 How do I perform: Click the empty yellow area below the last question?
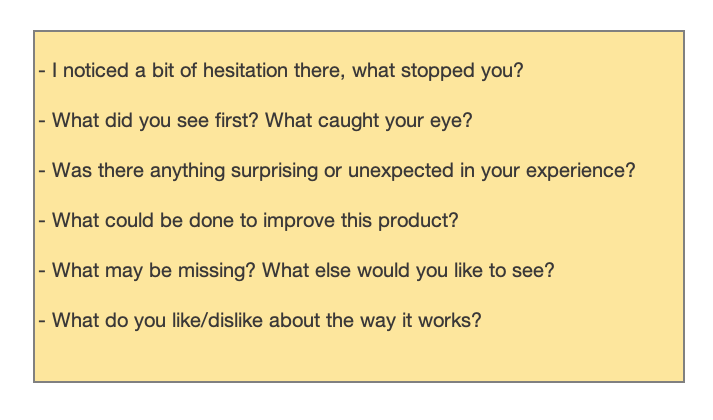358,357
